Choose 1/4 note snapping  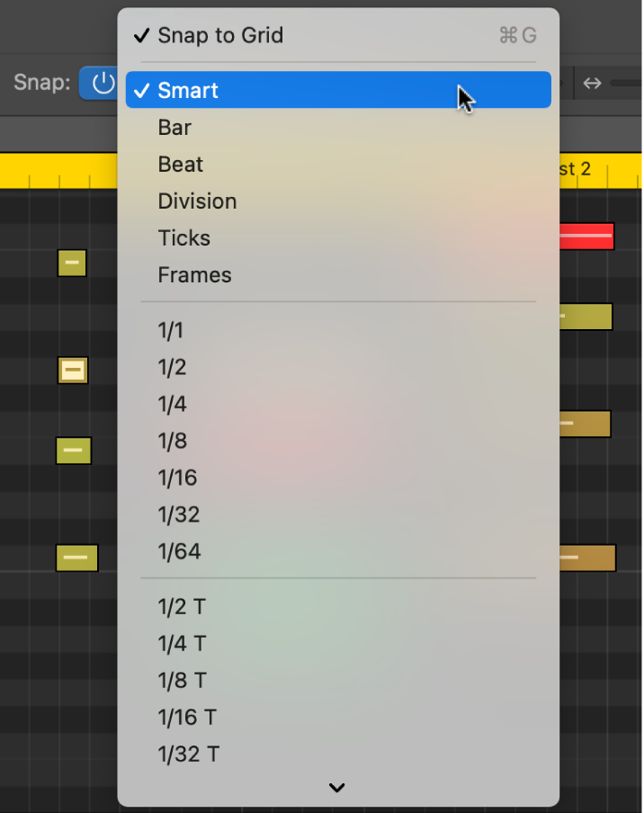172,404
